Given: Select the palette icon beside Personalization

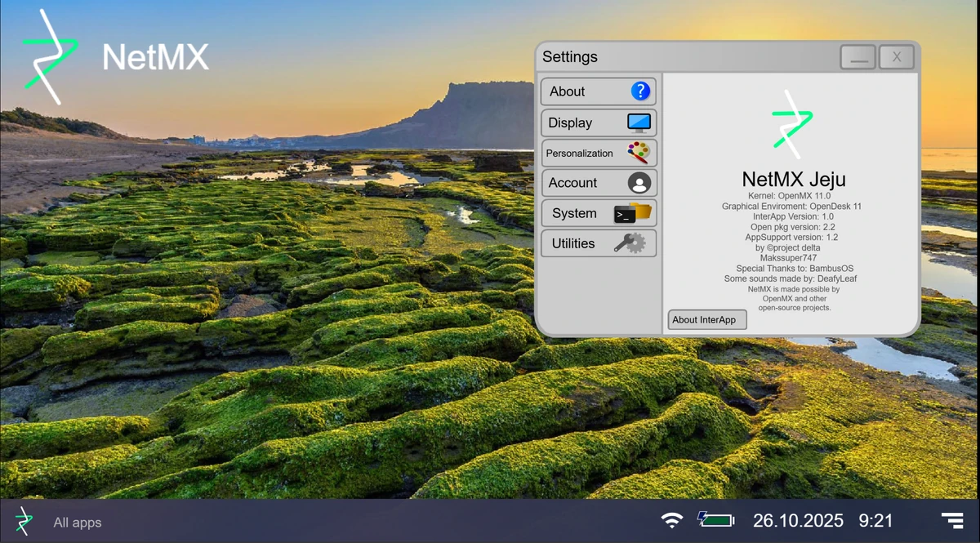Looking at the screenshot, I should (x=639, y=153).
